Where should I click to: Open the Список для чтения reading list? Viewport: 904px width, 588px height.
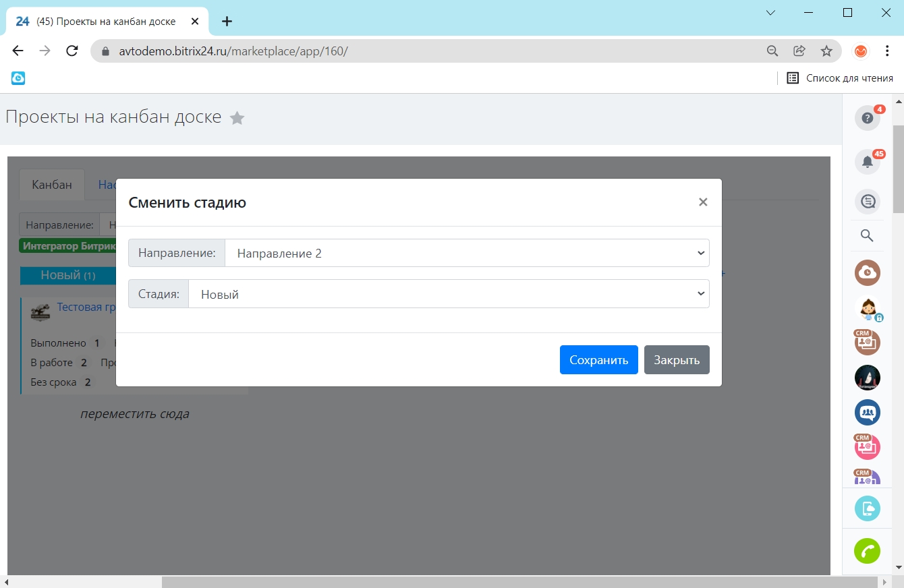[x=840, y=78]
